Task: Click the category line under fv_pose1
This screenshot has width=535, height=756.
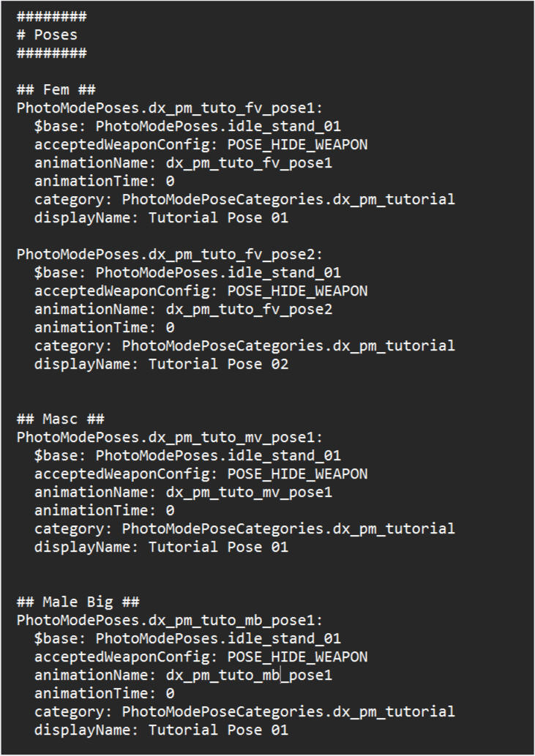Action: tap(244, 200)
